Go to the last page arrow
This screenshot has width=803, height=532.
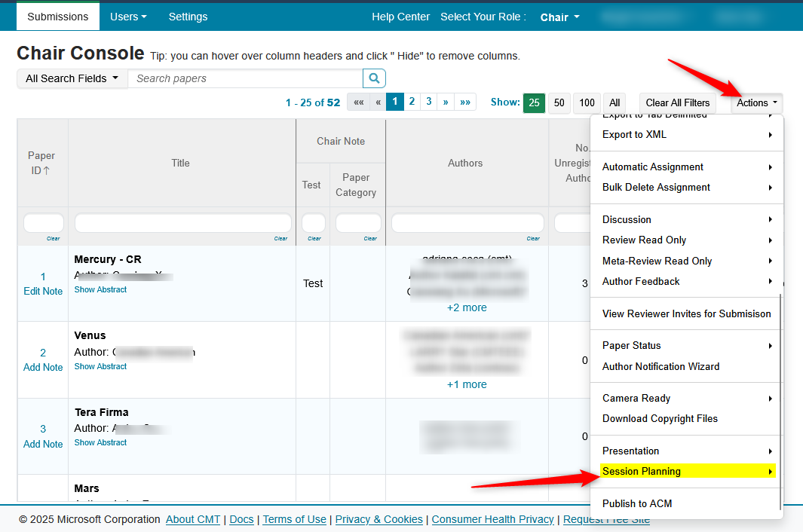pyautogui.click(x=465, y=102)
